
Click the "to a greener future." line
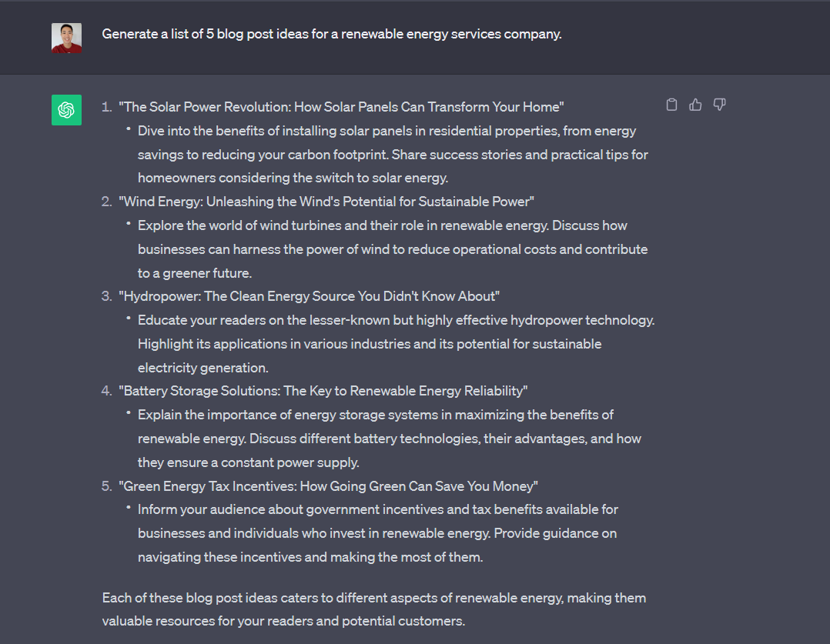click(x=195, y=273)
